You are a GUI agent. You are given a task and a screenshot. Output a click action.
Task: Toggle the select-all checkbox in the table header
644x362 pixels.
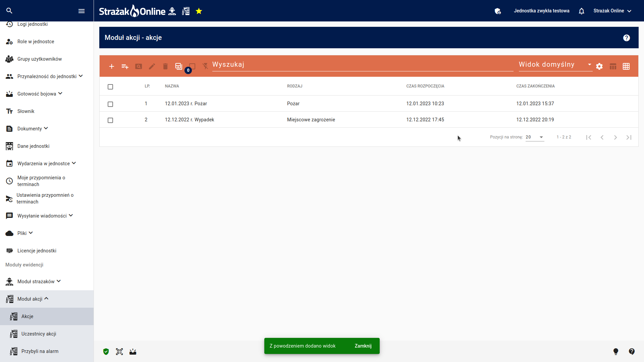tap(110, 87)
